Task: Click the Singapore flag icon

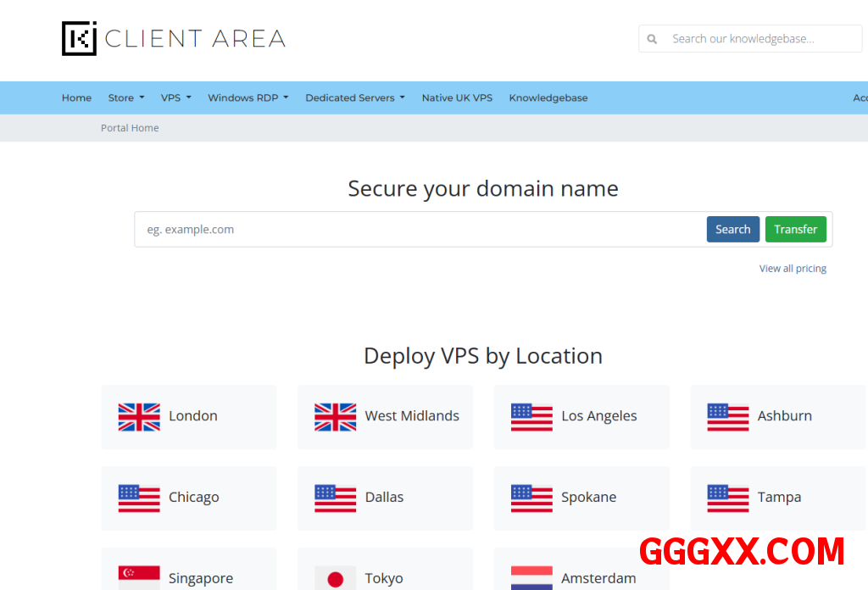Action: click(139, 577)
